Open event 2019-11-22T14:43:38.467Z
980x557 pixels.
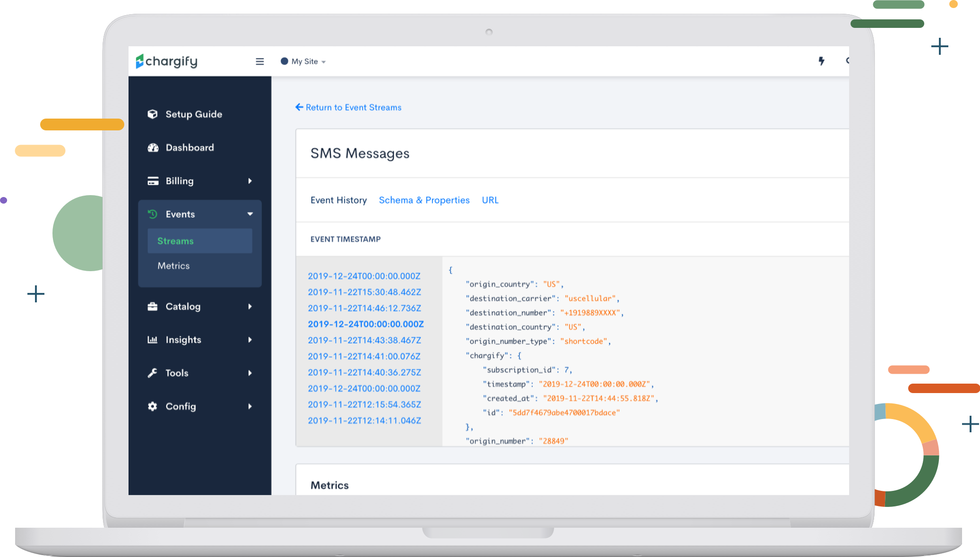[x=364, y=340]
